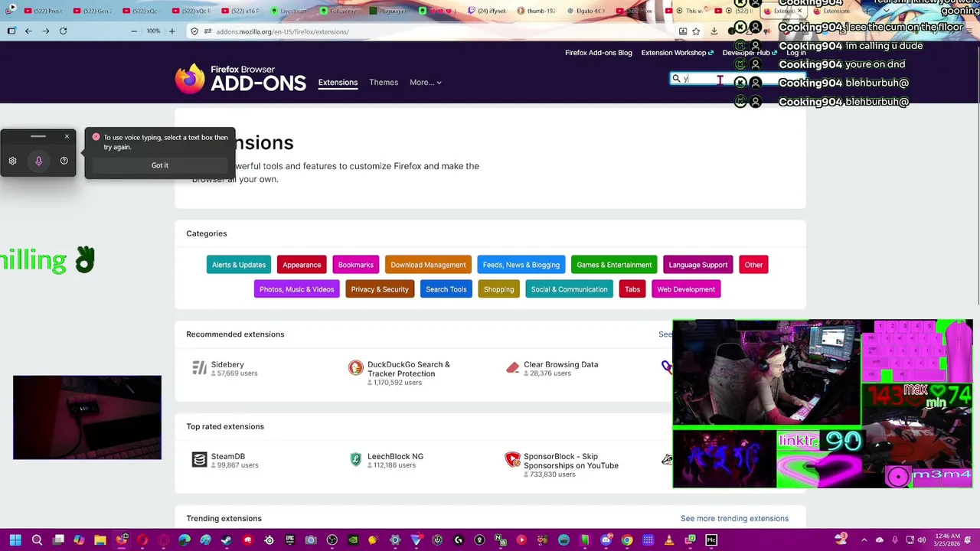Switch to the Extensions nav tab
The image size is (980, 551).
coord(338,82)
